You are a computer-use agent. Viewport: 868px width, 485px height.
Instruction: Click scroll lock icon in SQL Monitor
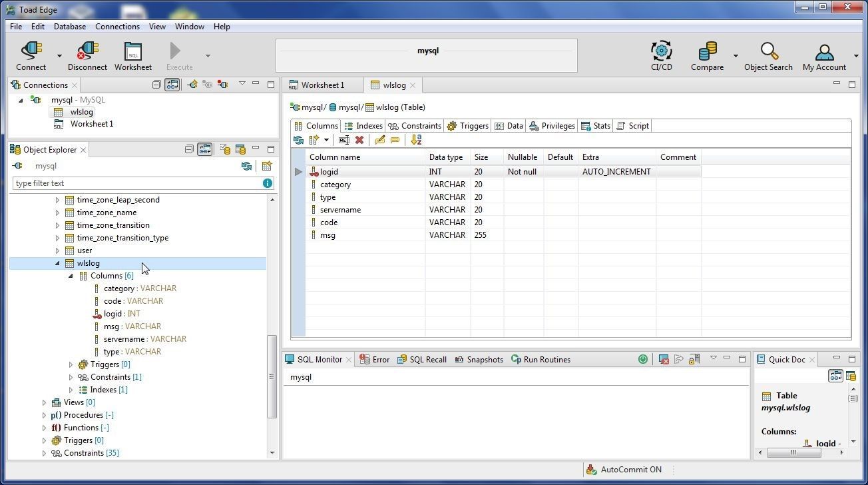coord(694,359)
